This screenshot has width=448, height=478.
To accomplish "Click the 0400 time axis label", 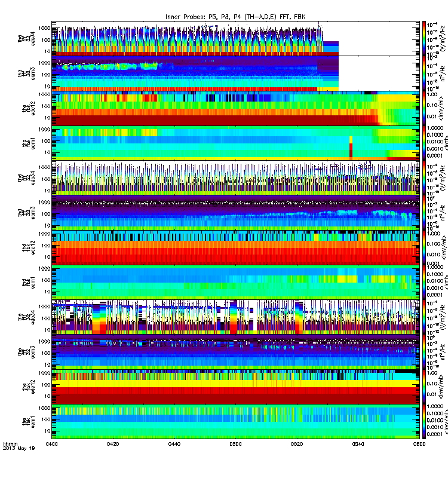I will pos(51,444).
